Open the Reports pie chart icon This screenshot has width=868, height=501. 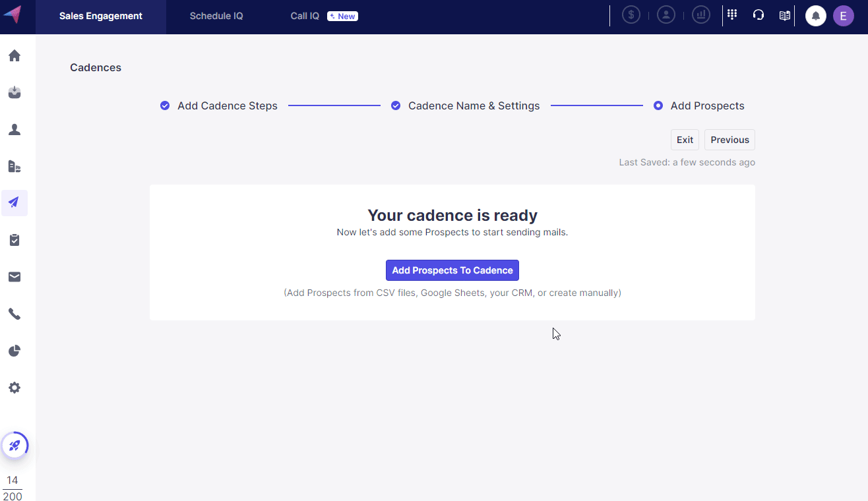pyautogui.click(x=15, y=351)
